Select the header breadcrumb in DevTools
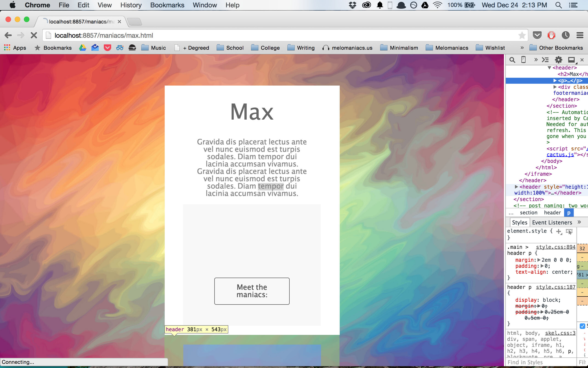588x368 pixels. pos(552,213)
